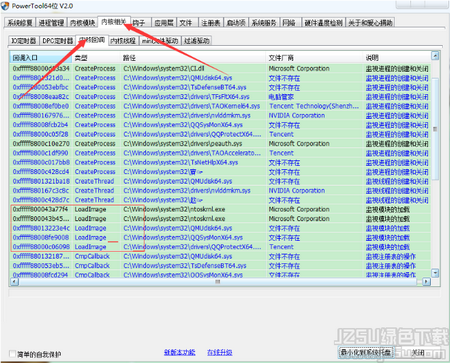Viewport: 450px width, 363px height.
Task: Sort by the 回调入口 column header
Action: [41, 58]
